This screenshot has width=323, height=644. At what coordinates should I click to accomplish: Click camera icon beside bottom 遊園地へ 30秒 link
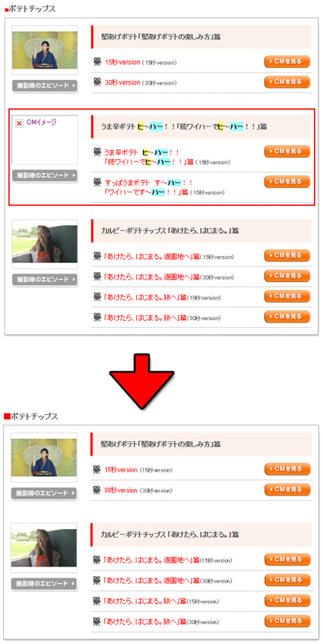(x=97, y=581)
